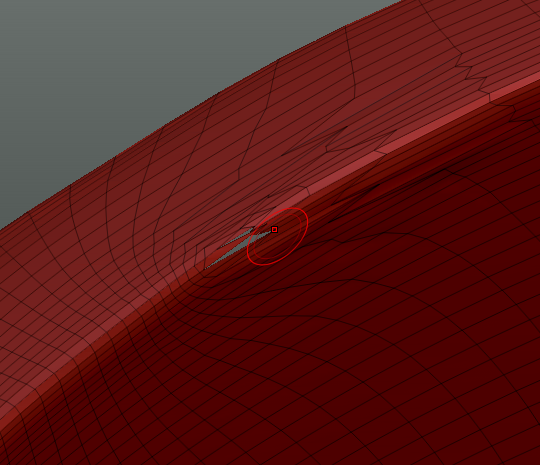Click the large trapezoid polygon near bevel center
The height and width of the screenshot is (465, 540).
[x=358, y=142]
